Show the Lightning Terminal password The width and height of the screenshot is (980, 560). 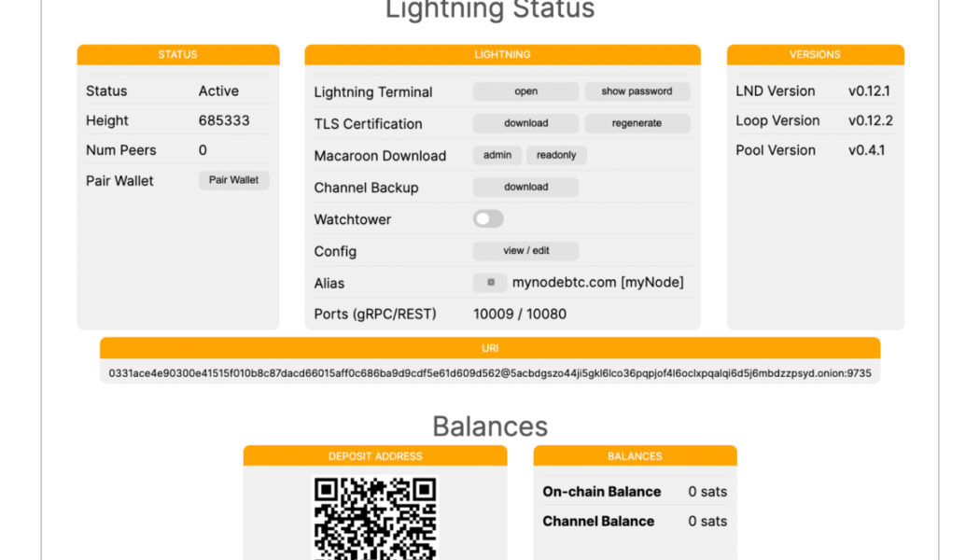click(x=637, y=91)
